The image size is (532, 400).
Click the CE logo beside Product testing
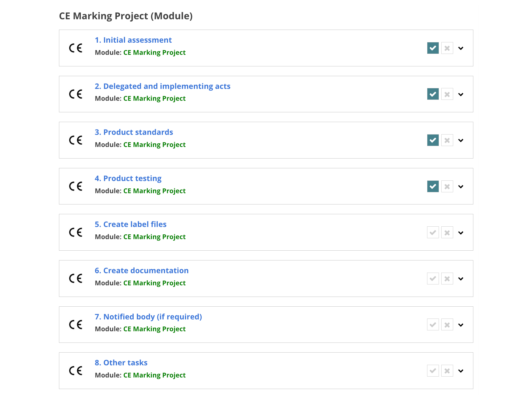[x=76, y=186]
